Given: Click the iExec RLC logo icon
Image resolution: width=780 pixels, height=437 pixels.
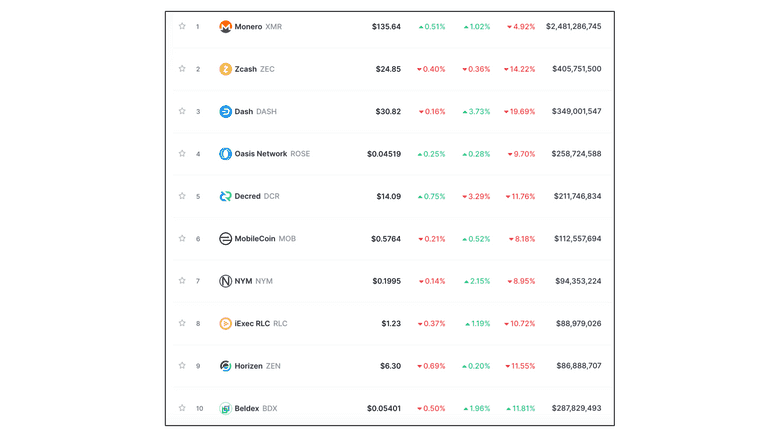Looking at the screenshot, I should 225,324.
